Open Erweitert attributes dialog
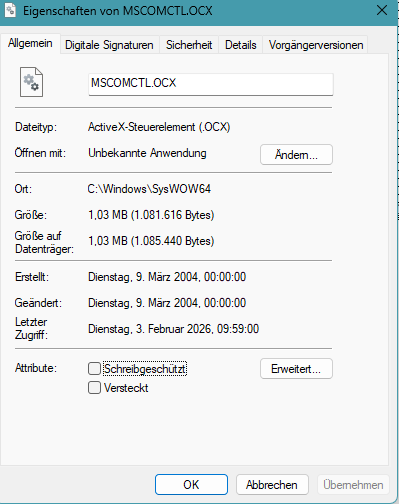The width and height of the screenshot is (399, 504). click(x=296, y=369)
